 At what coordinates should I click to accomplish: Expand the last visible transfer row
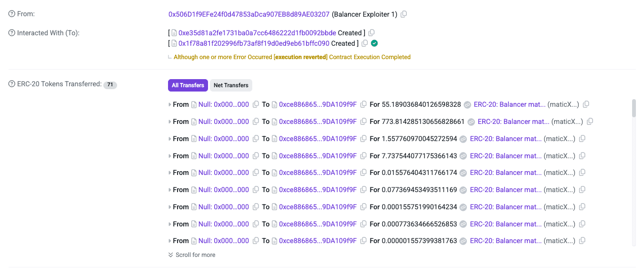(x=170, y=241)
